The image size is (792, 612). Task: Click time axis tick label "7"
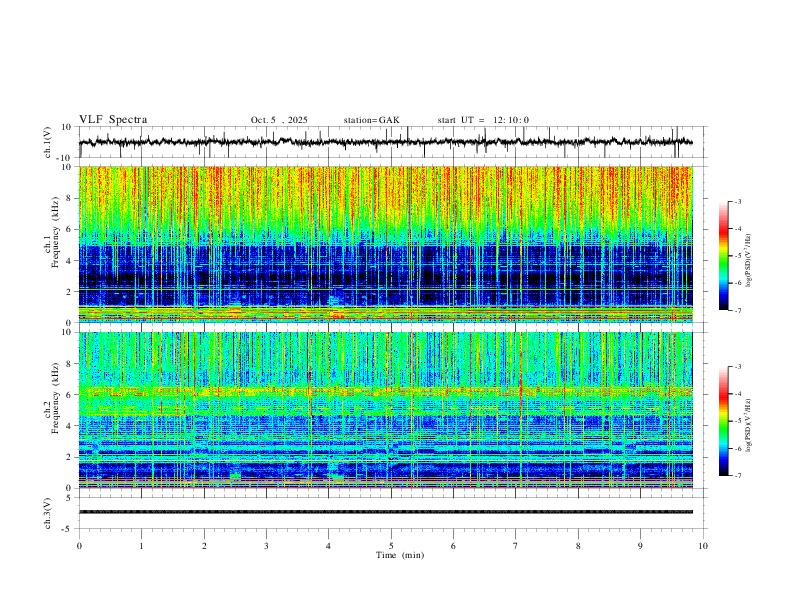(x=516, y=546)
